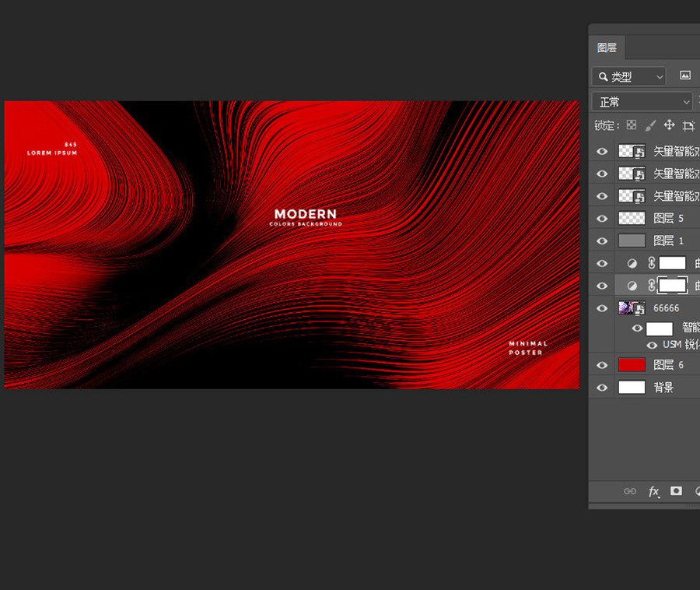Click the lock image pixels brush icon
The height and width of the screenshot is (590, 700).
point(650,125)
